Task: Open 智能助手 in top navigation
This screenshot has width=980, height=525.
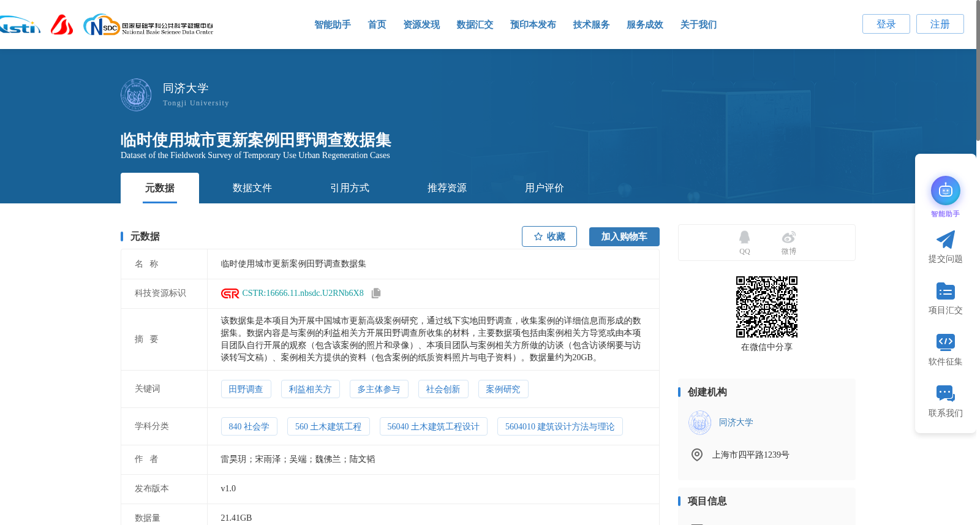Action: coord(333,25)
